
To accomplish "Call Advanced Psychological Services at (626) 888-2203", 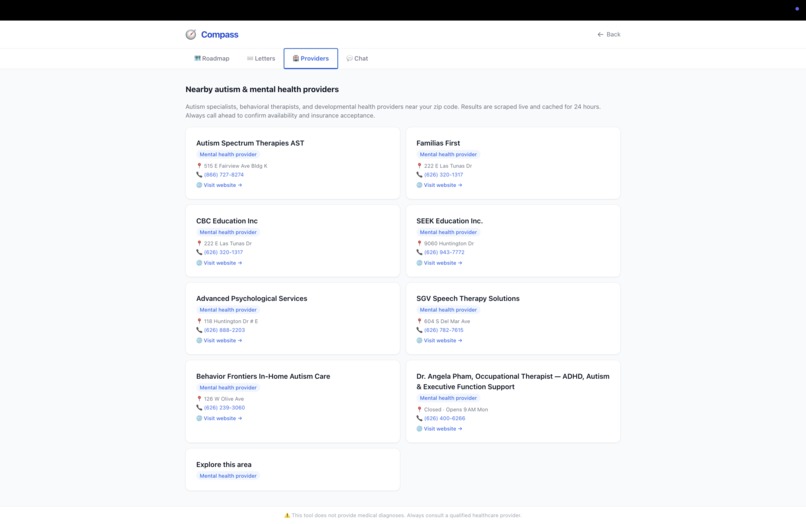I will click(224, 330).
